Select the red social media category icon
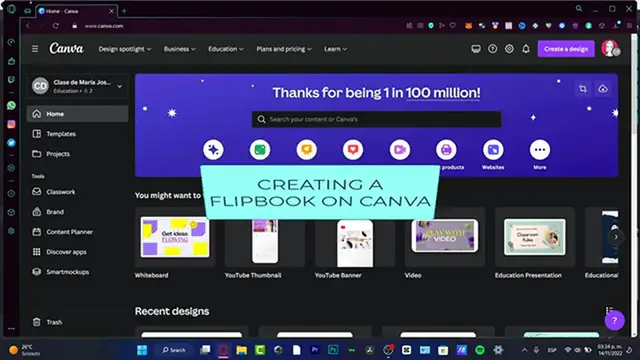Screen dimensions: 640x360 pos(353,150)
